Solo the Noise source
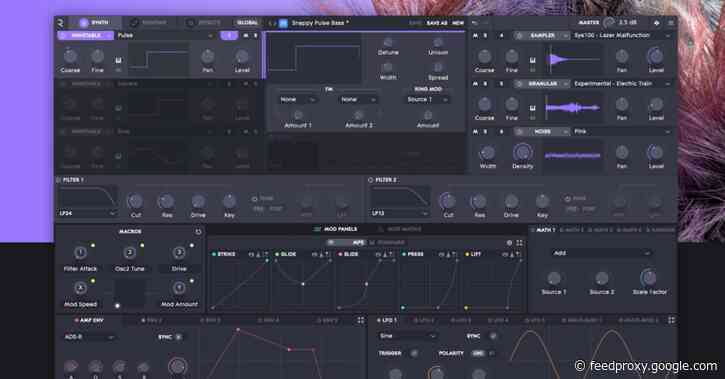Screen dimensions: 725x379 point(485,132)
